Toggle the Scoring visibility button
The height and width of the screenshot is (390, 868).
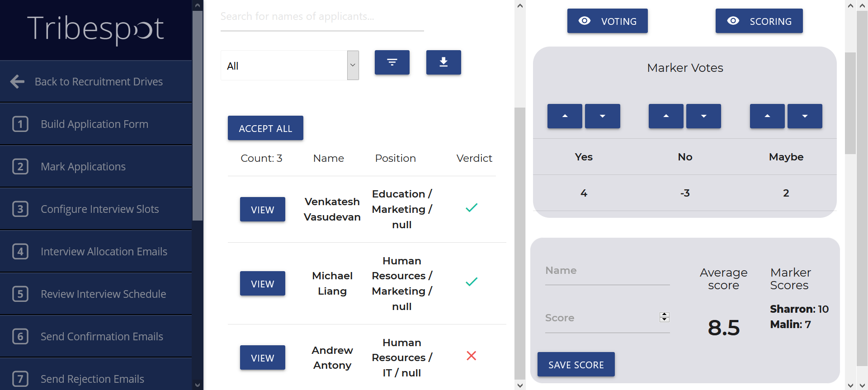tap(759, 21)
